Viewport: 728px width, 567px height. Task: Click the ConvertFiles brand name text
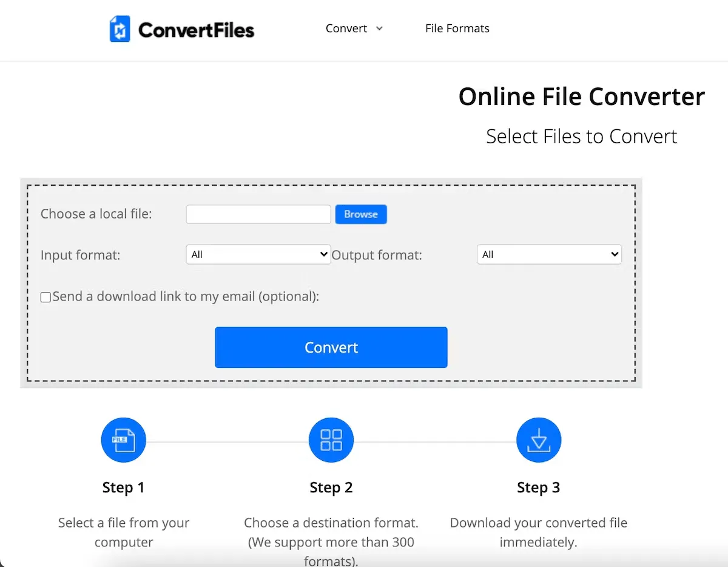click(196, 30)
